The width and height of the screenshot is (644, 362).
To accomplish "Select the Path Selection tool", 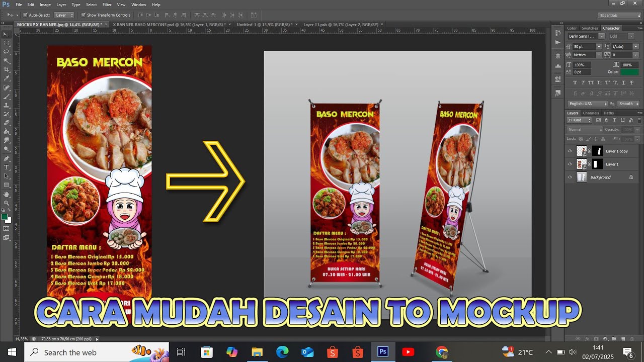I will point(7,175).
